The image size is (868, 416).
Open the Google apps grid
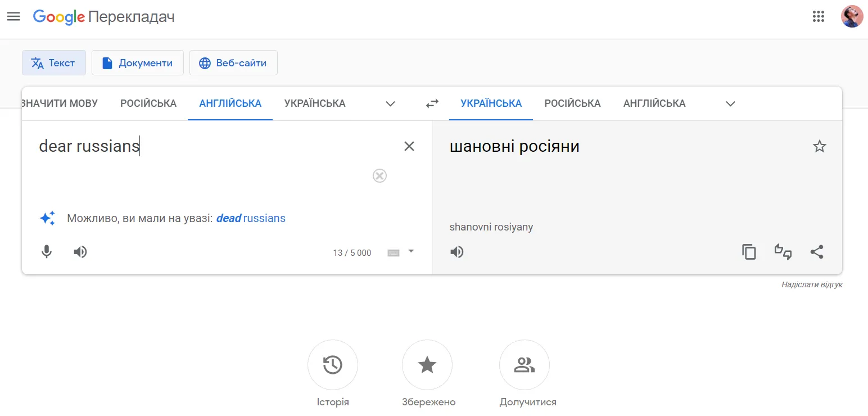[819, 16]
